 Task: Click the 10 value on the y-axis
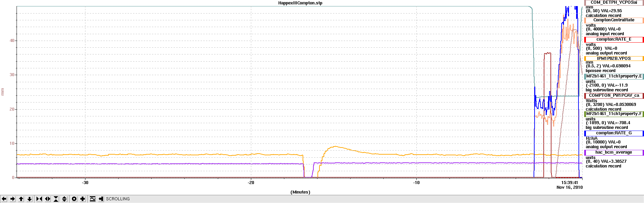pos(12,143)
